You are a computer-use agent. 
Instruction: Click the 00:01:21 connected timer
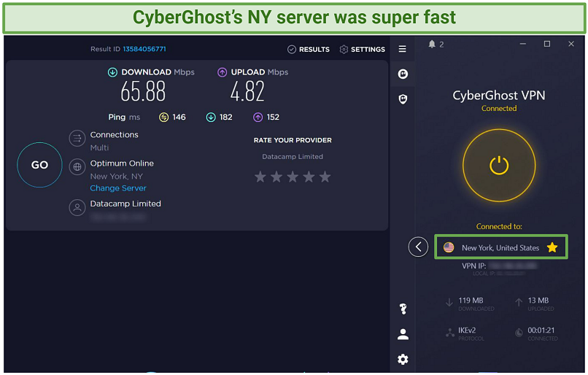[x=541, y=330]
